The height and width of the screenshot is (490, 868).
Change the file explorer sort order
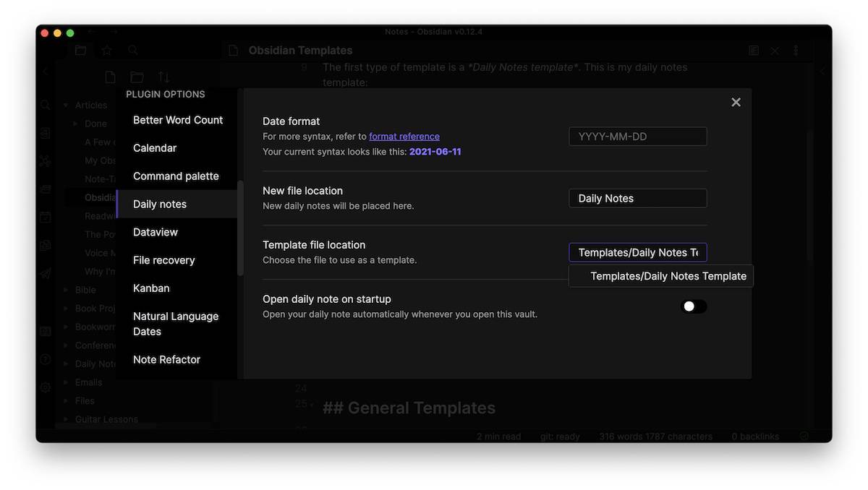point(163,77)
